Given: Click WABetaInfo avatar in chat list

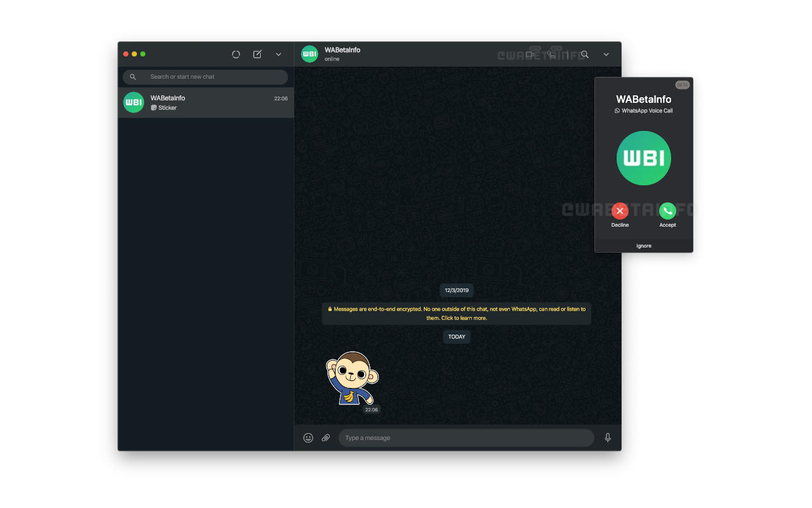Looking at the screenshot, I should pyautogui.click(x=133, y=102).
